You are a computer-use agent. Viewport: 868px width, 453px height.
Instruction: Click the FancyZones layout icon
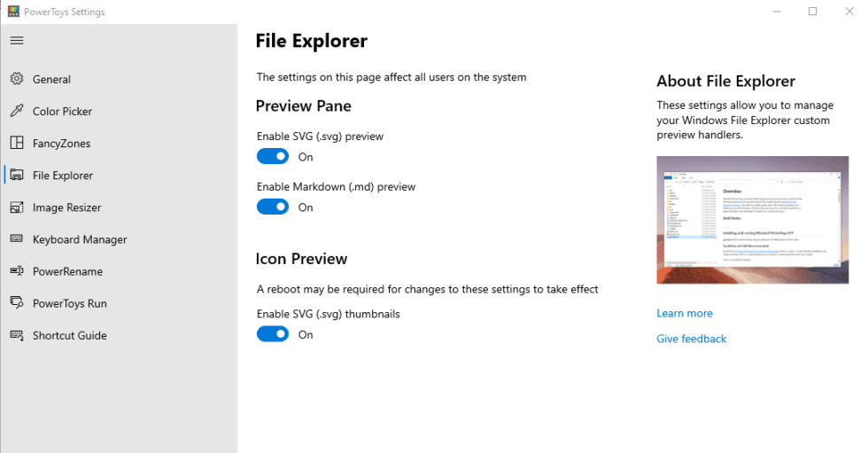[17, 143]
